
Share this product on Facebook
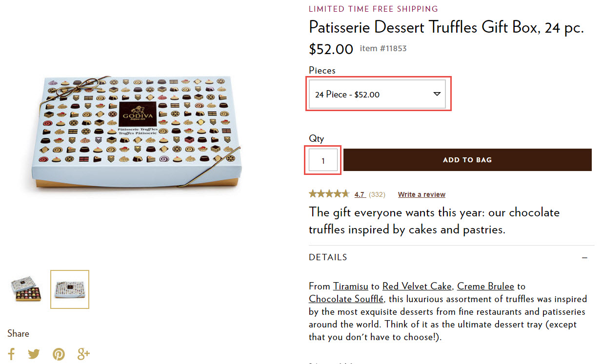click(11, 354)
